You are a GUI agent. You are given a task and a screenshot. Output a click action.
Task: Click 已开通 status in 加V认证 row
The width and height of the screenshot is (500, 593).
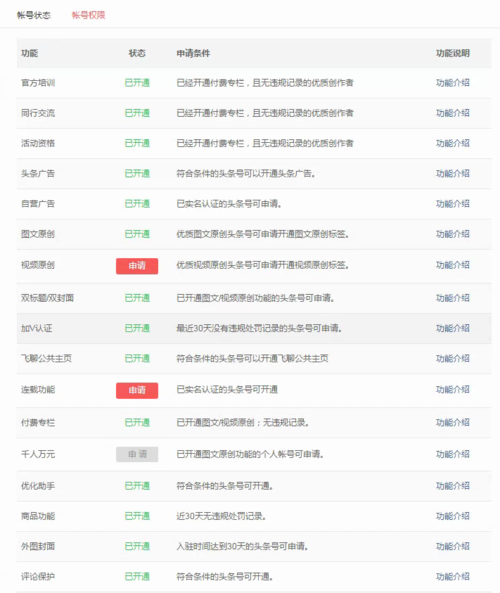coord(137,328)
